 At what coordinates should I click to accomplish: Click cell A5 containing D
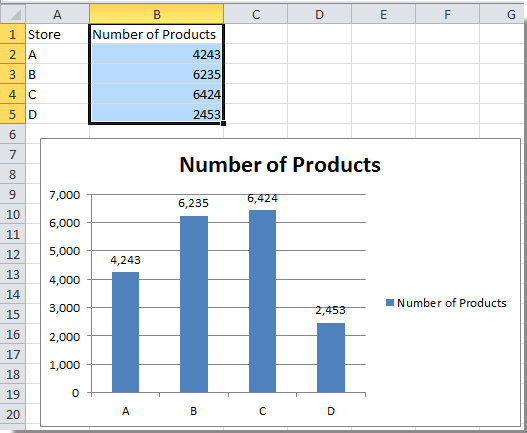[x=57, y=115]
